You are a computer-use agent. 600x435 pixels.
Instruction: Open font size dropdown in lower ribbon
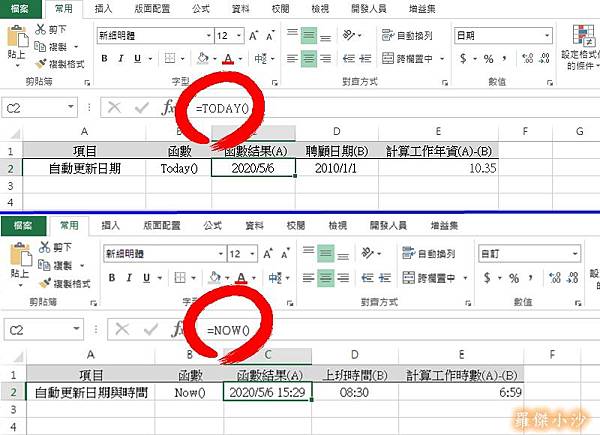pos(253,254)
